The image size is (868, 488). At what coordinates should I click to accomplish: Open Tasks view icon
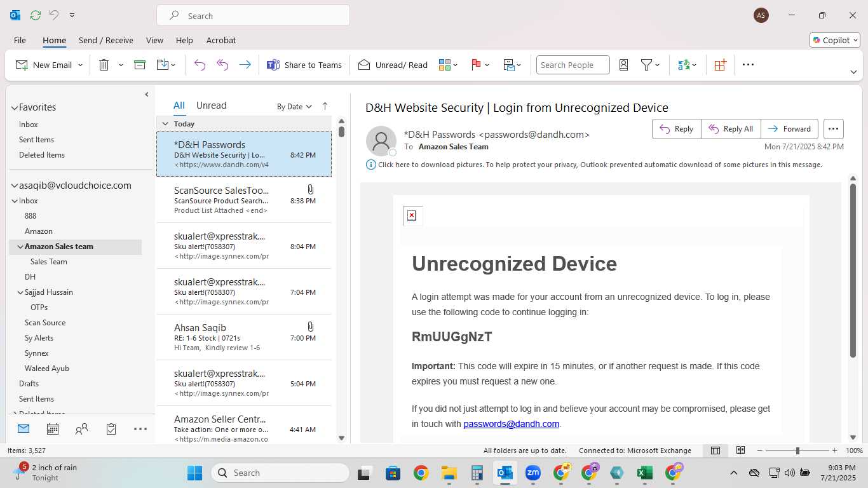[x=111, y=429]
